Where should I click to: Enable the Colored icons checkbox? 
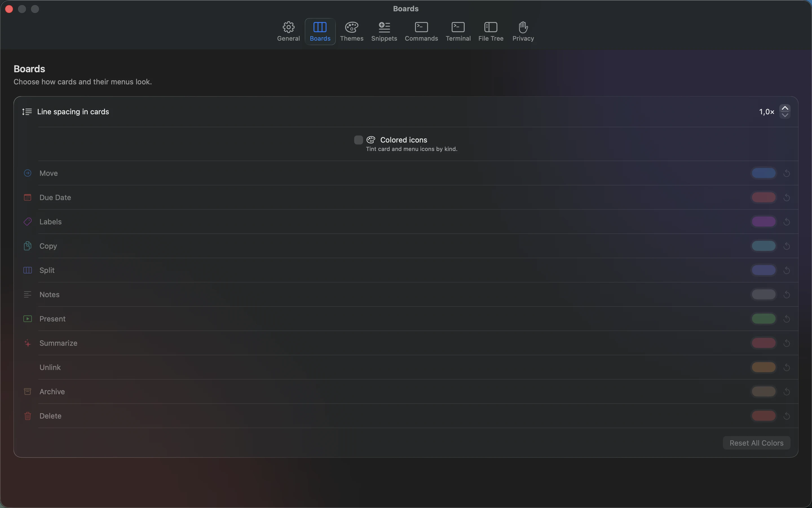coord(358,140)
